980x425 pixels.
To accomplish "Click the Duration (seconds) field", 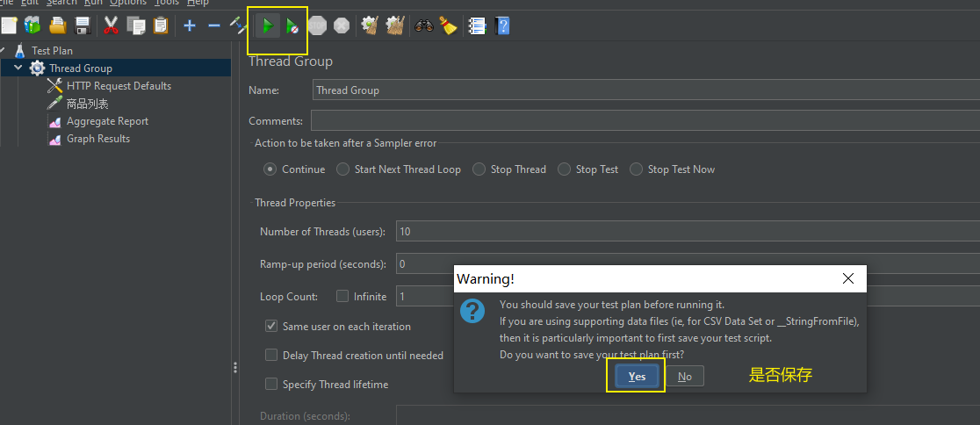I will pyautogui.click(x=688, y=415).
